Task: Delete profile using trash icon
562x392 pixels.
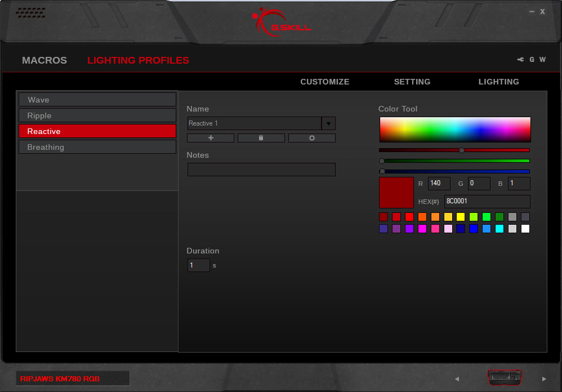Action: (261, 138)
